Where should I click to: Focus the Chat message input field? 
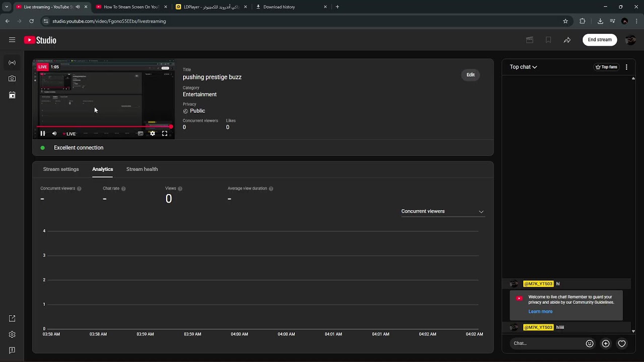click(x=546, y=343)
